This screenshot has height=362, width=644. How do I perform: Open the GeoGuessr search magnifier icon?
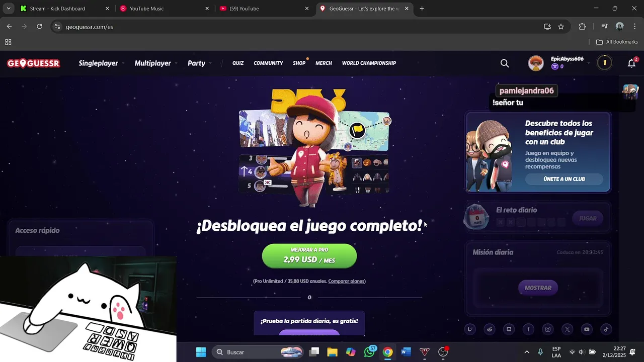coord(505,63)
